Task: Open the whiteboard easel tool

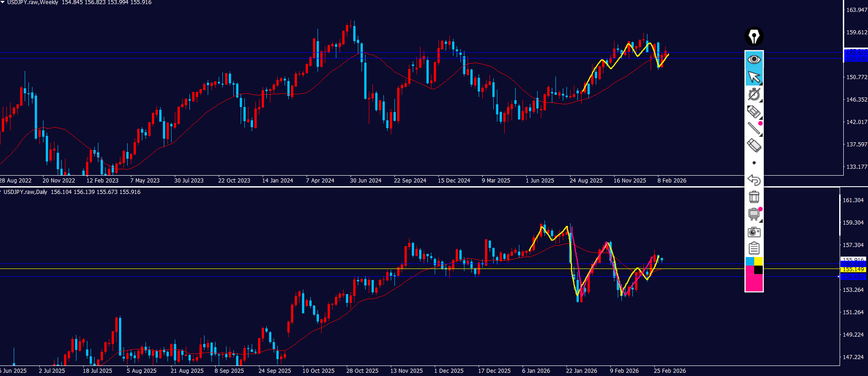Action: click(754, 214)
